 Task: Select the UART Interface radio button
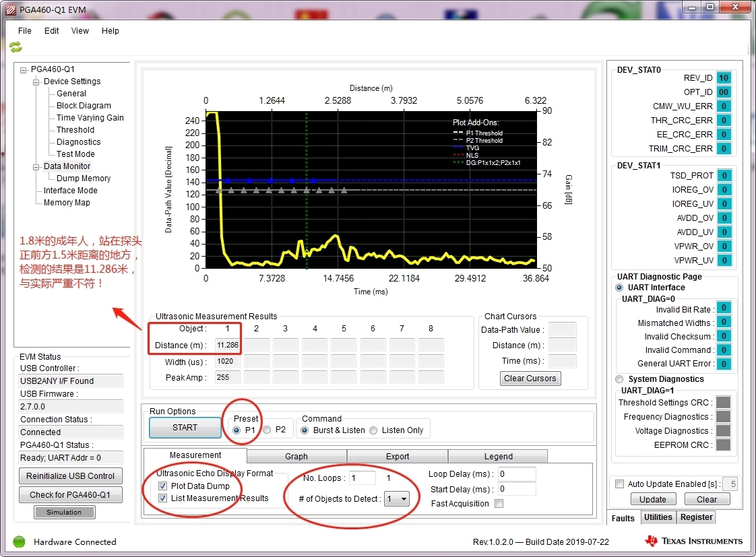[619, 288]
